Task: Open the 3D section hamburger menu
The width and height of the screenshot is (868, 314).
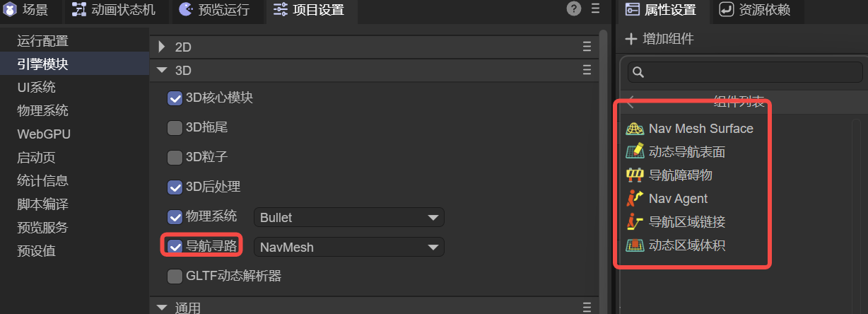Action: tap(587, 70)
